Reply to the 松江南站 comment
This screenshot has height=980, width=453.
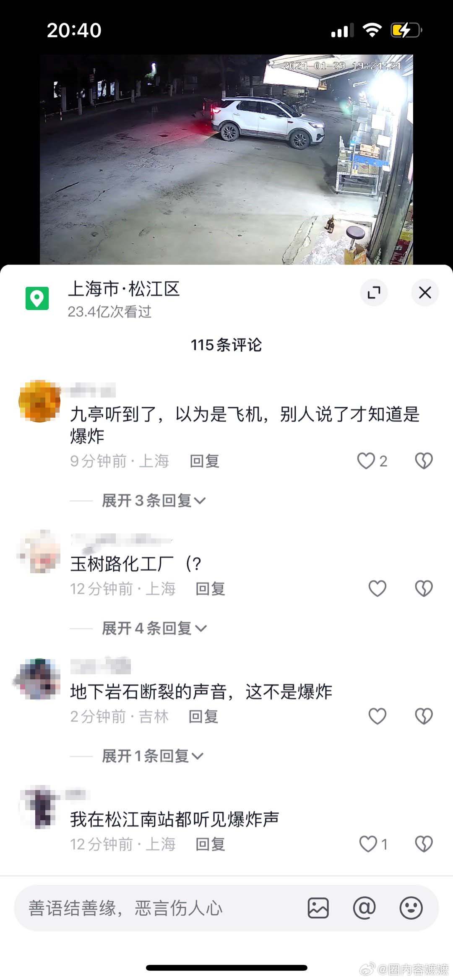(x=211, y=844)
